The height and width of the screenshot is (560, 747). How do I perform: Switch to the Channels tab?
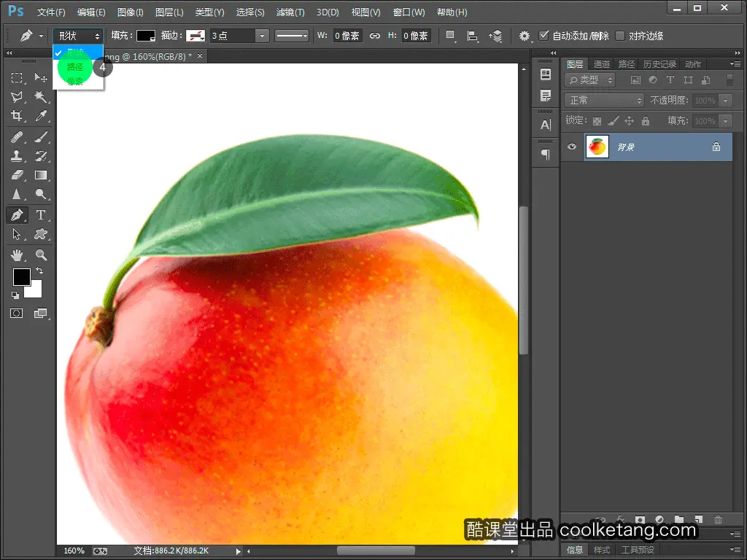click(601, 64)
